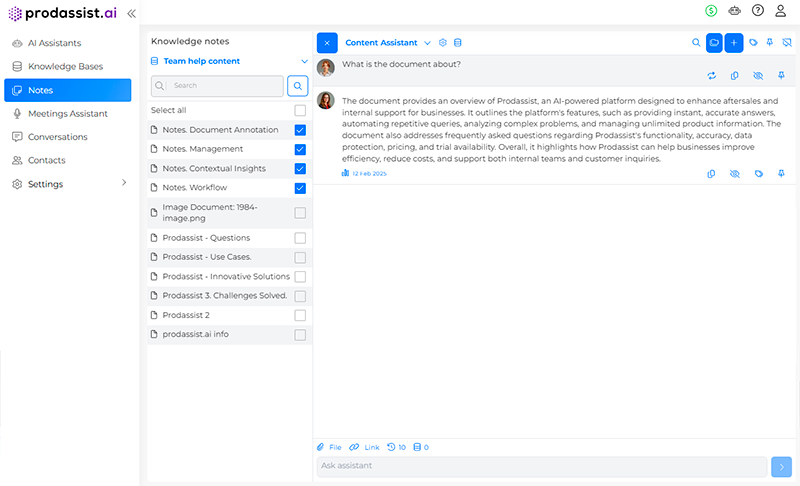Image resolution: width=800 pixels, height=486 pixels.
Task: Click the search icon in chat header
Action: (x=696, y=43)
